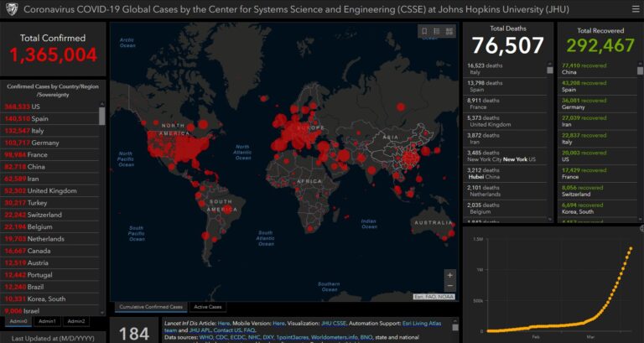Select Germany in the confirmed cases list
644x343 pixels.
50,143
